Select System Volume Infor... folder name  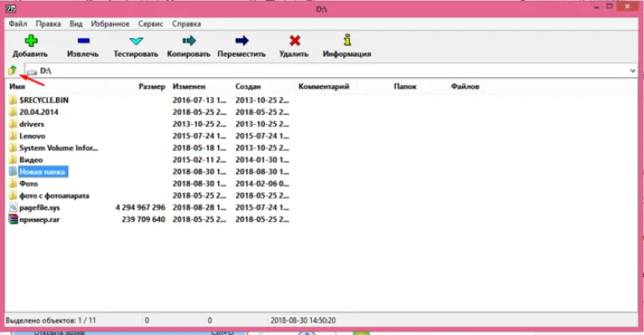point(59,147)
